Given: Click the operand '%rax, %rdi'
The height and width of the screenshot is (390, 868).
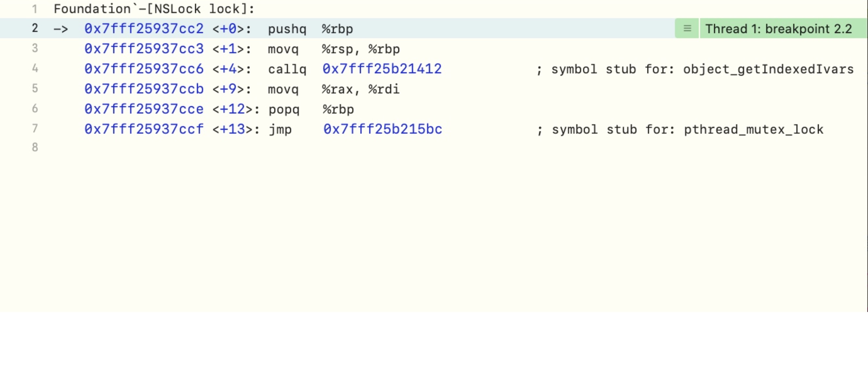Looking at the screenshot, I should tap(361, 89).
